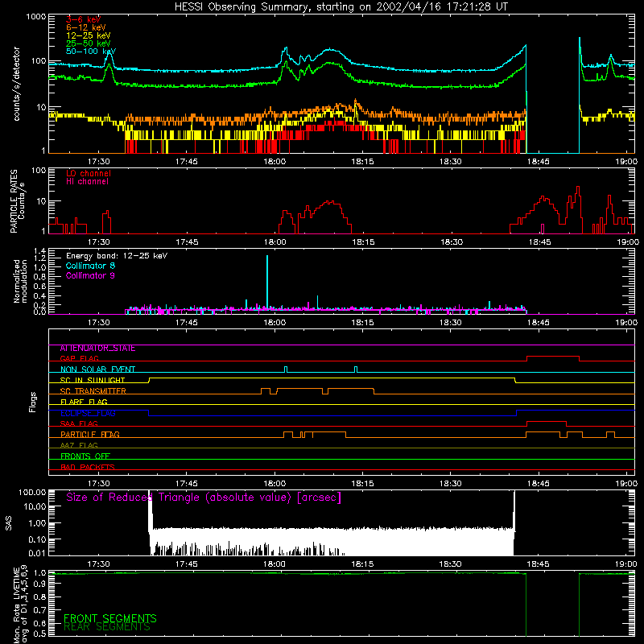Click the 1000 value on the counts axis
Viewport: 644px width, 644px height.
(x=35, y=17)
